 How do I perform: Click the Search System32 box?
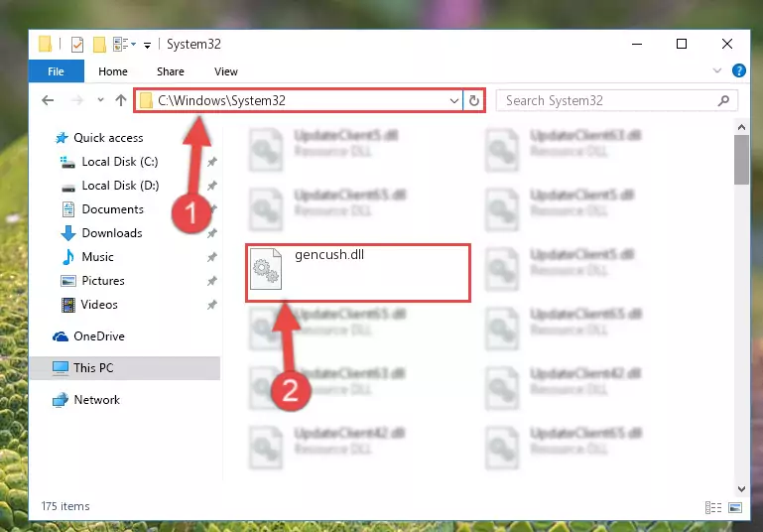pyautogui.click(x=616, y=101)
